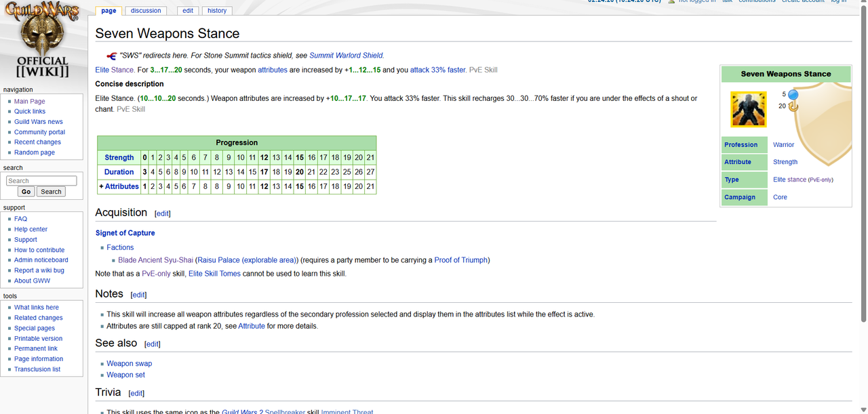Viewport: 868px width, 414px height.
Task: Click the attack 33% faster link
Action: 438,70
